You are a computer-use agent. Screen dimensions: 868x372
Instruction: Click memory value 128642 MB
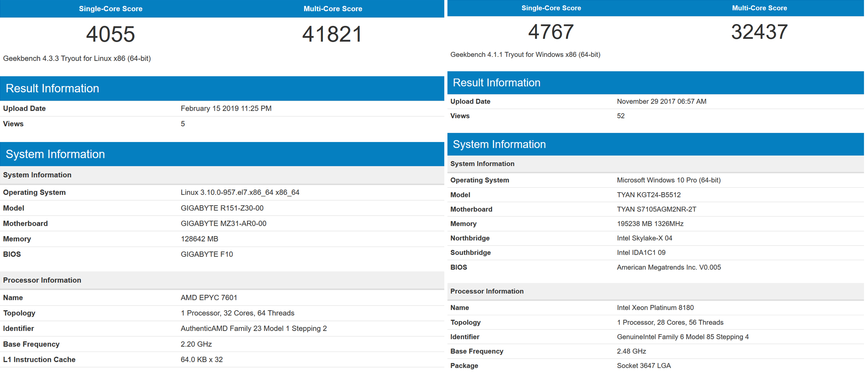(x=199, y=239)
